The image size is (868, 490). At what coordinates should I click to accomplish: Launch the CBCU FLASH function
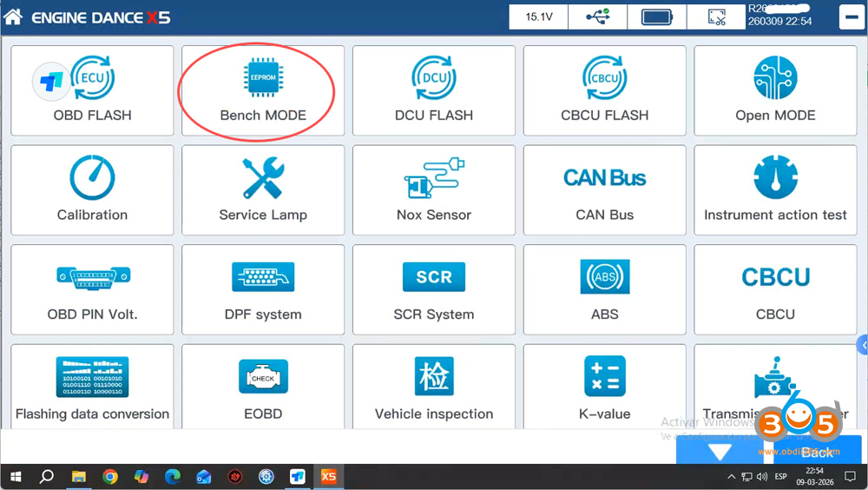pos(604,91)
